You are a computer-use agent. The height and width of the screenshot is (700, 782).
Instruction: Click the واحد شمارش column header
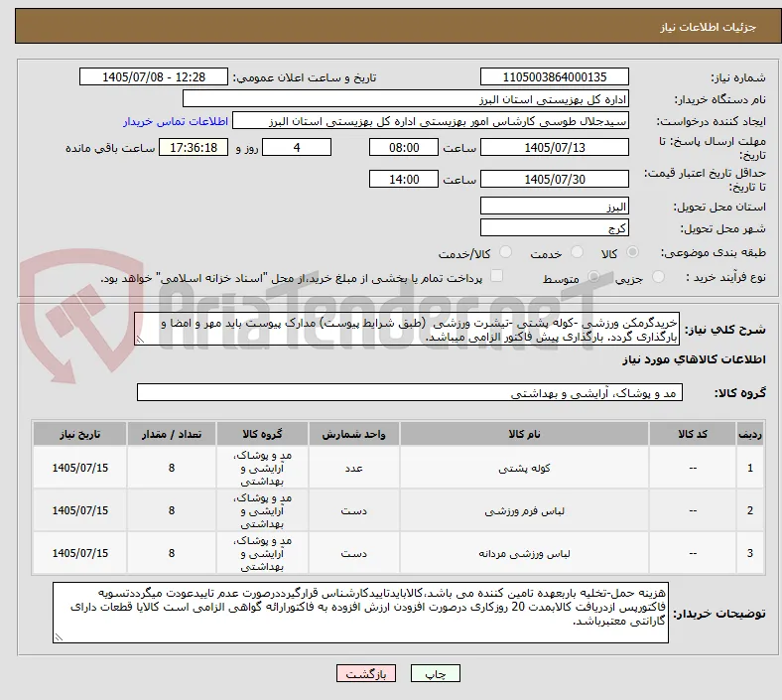[x=353, y=434]
